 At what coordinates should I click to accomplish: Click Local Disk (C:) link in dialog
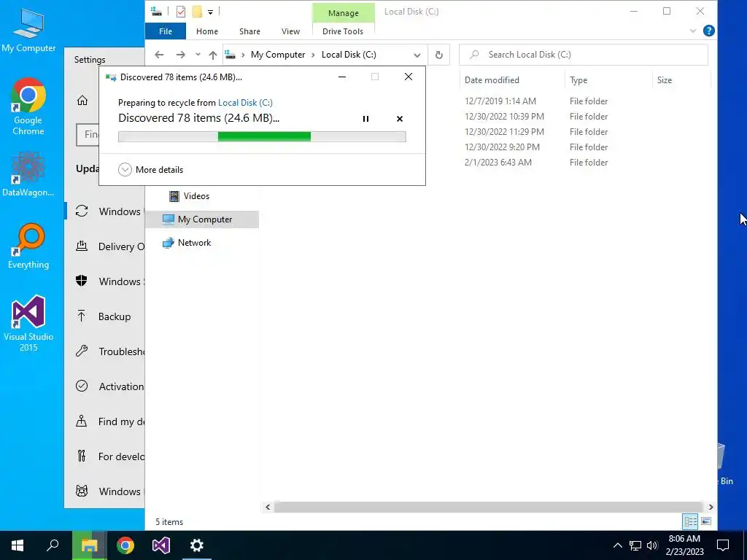pos(245,102)
